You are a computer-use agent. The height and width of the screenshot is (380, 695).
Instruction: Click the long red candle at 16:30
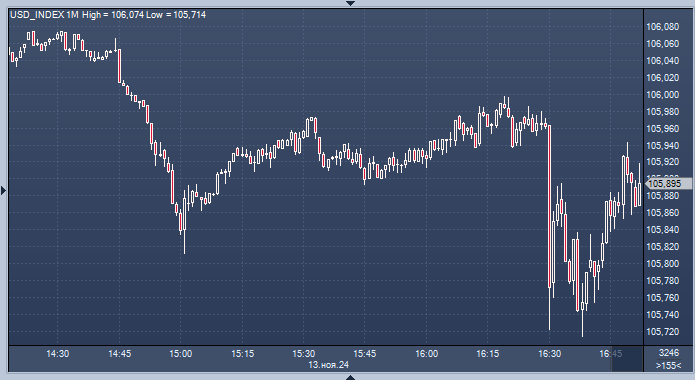tap(550, 206)
